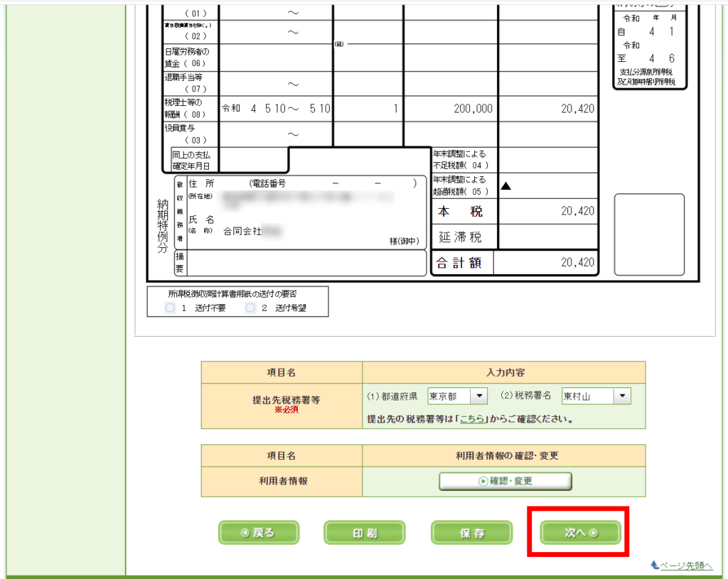The height and width of the screenshot is (579, 728).
Task: Go back with the 戻る button
Action: [259, 533]
